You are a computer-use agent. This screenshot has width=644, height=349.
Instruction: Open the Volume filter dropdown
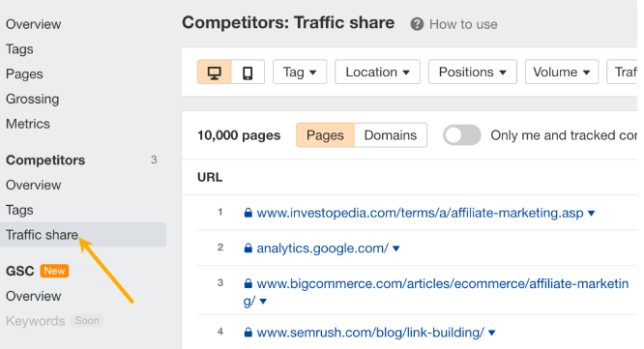pyautogui.click(x=562, y=73)
